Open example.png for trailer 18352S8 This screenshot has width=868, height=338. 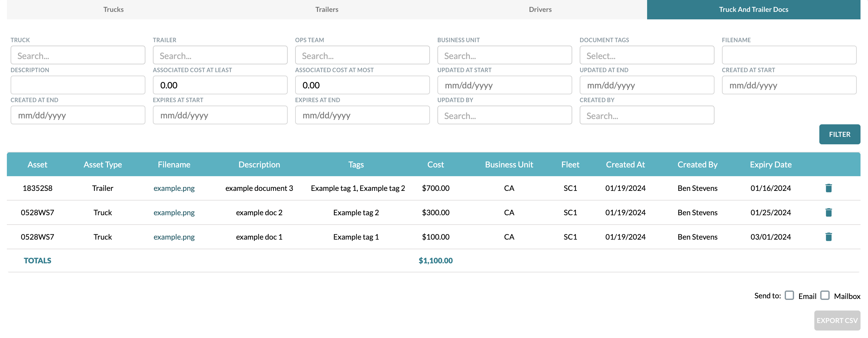(x=174, y=188)
